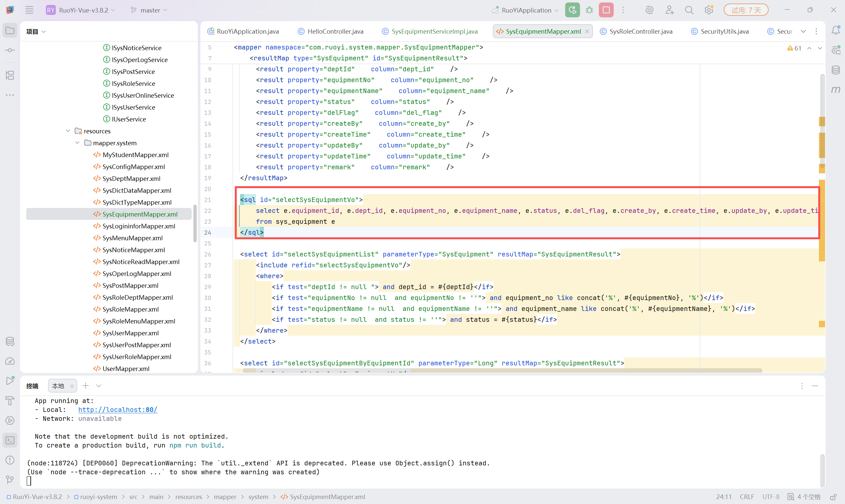Select MyStudentMapper.xml in project tree
Screen dimensions: 845x504
click(x=135, y=154)
